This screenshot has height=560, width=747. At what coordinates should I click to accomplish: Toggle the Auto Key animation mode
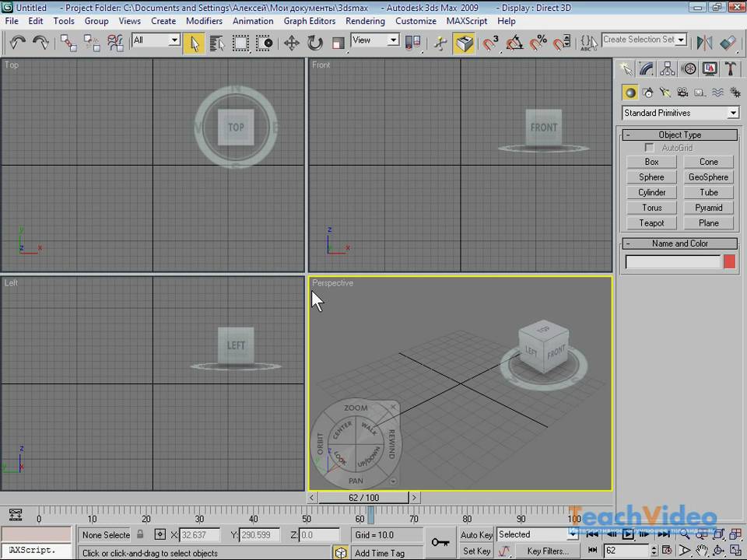tap(476, 535)
